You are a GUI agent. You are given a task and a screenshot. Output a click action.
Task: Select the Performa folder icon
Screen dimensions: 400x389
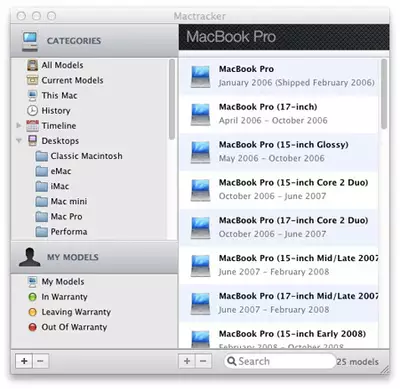(x=42, y=232)
